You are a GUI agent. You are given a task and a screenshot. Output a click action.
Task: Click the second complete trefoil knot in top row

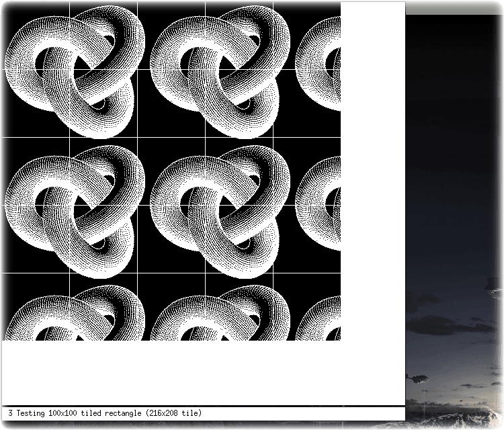(x=220, y=73)
